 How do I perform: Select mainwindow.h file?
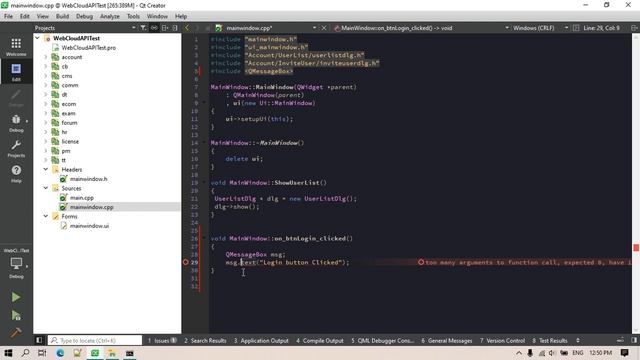click(88, 179)
